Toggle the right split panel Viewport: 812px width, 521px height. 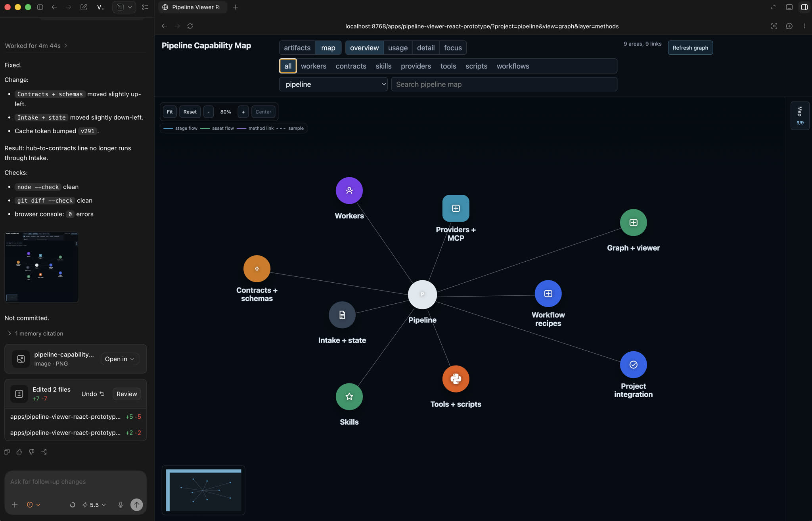(804, 7)
